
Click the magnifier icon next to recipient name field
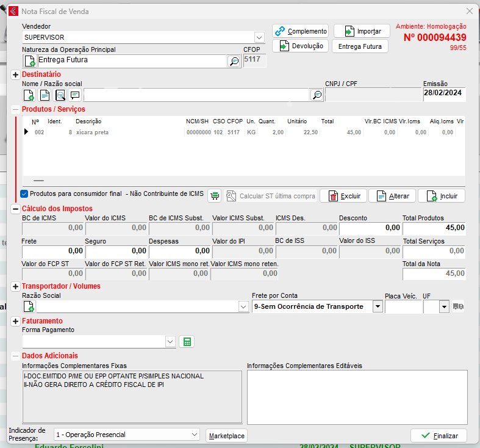(317, 95)
